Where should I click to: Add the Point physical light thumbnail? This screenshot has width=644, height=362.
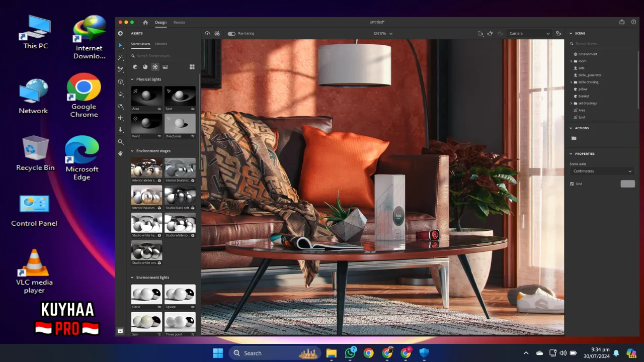pyautogui.click(x=146, y=124)
